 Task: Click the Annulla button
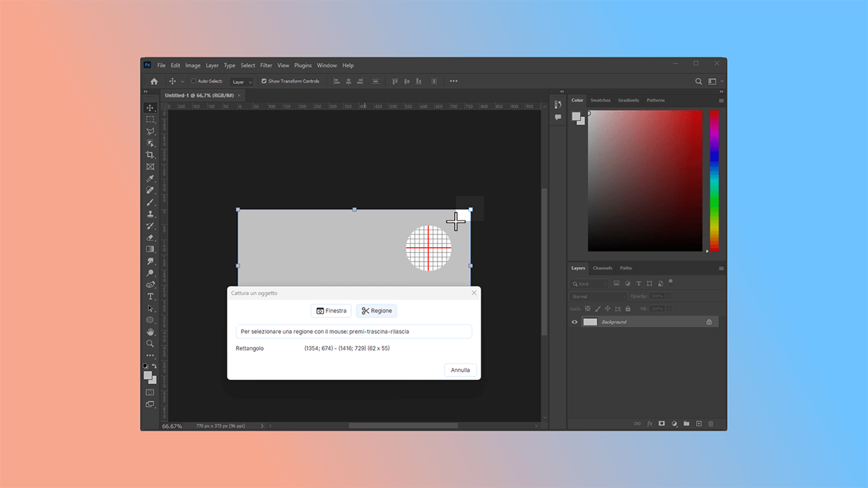click(x=460, y=370)
